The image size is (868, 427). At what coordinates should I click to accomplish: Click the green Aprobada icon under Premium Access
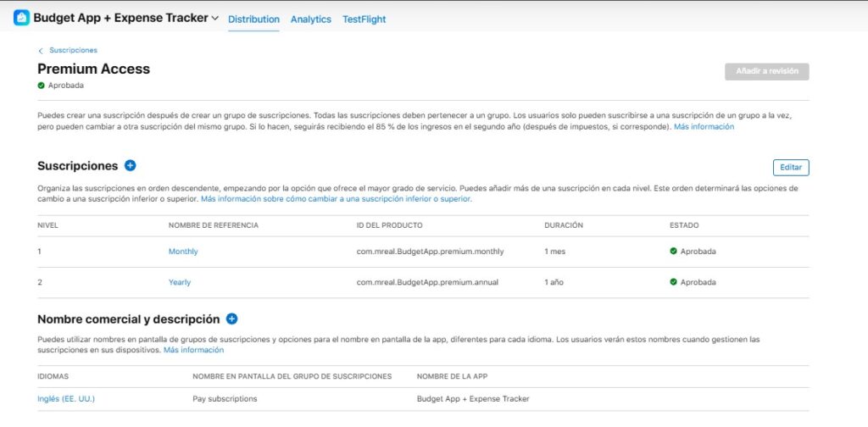41,86
